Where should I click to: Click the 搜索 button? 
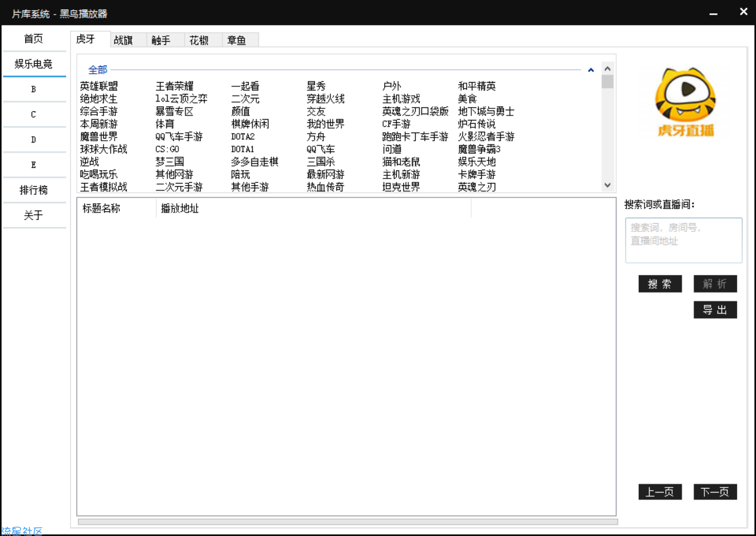pos(660,284)
